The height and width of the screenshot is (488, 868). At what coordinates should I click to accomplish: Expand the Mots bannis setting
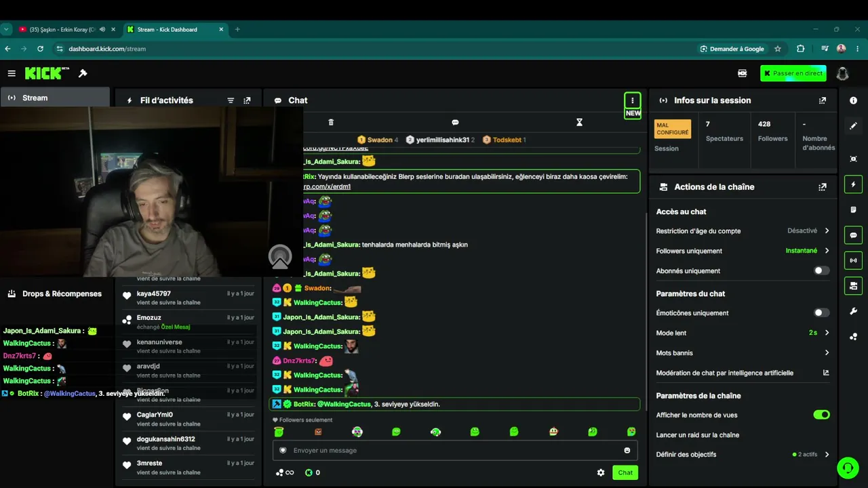[x=743, y=352]
